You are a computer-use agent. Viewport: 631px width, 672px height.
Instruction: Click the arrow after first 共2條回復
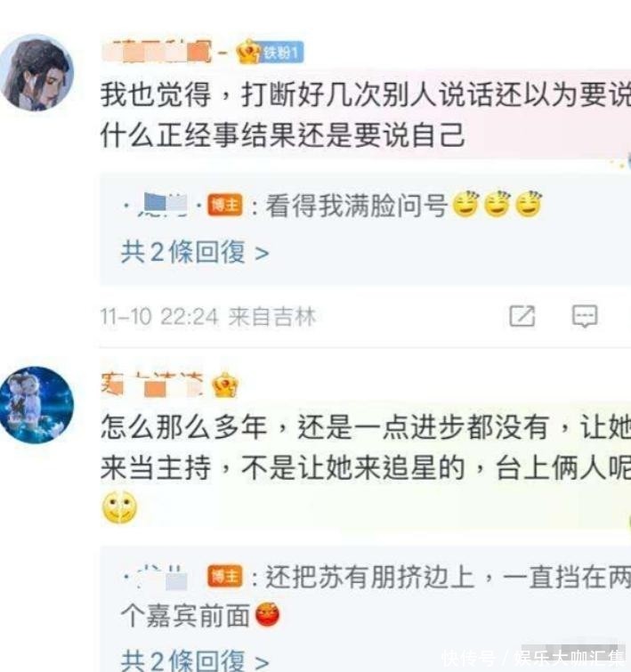[x=262, y=254]
